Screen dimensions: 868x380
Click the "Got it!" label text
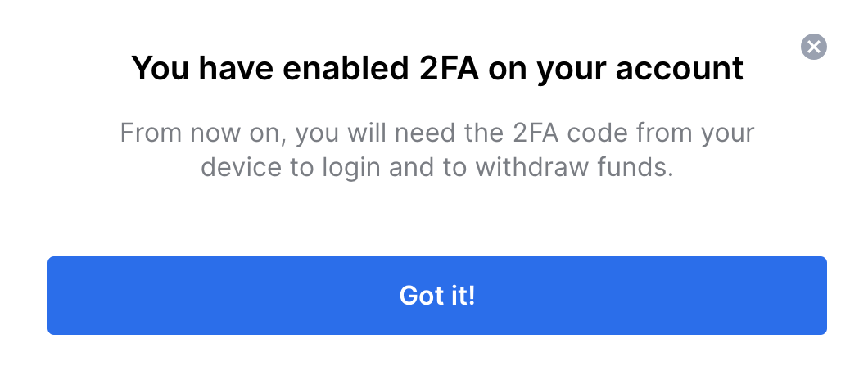pos(436,296)
